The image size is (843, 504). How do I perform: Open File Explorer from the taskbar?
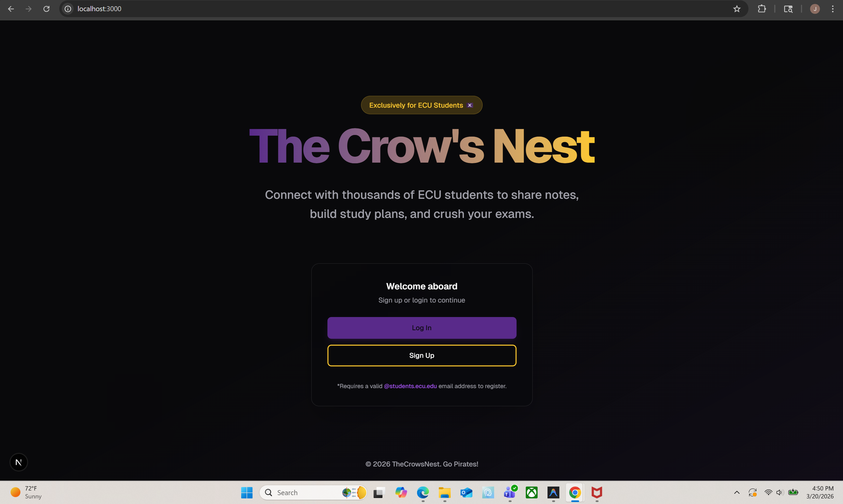[x=444, y=492]
